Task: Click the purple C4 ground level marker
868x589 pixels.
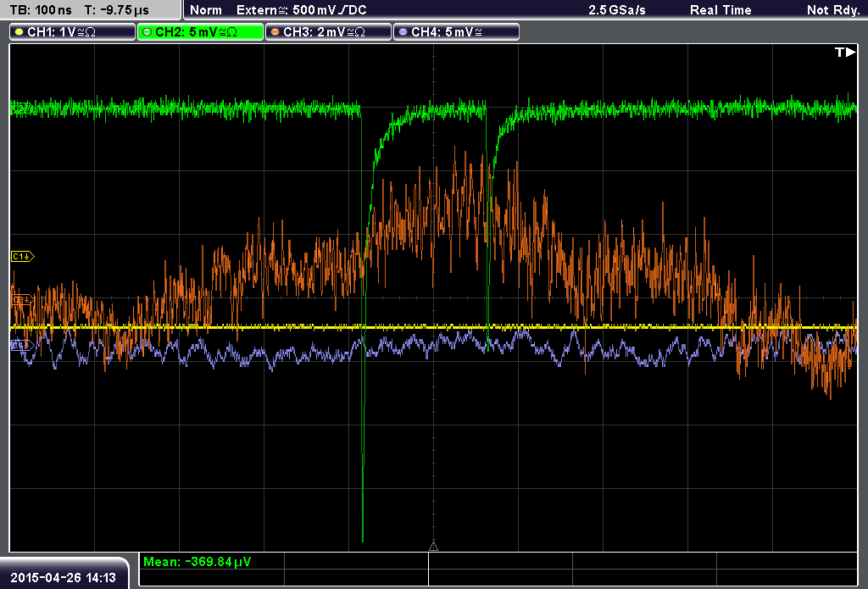Action: coord(23,346)
